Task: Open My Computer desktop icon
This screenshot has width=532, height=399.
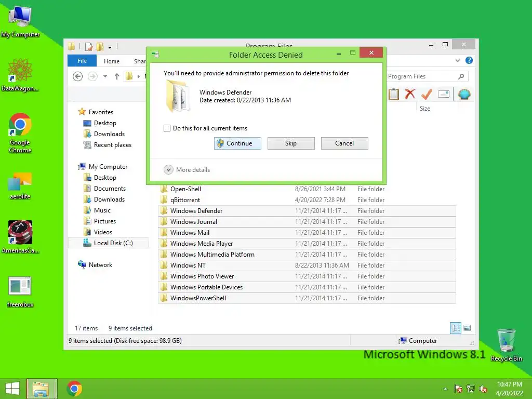Action: [x=20, y=21]
